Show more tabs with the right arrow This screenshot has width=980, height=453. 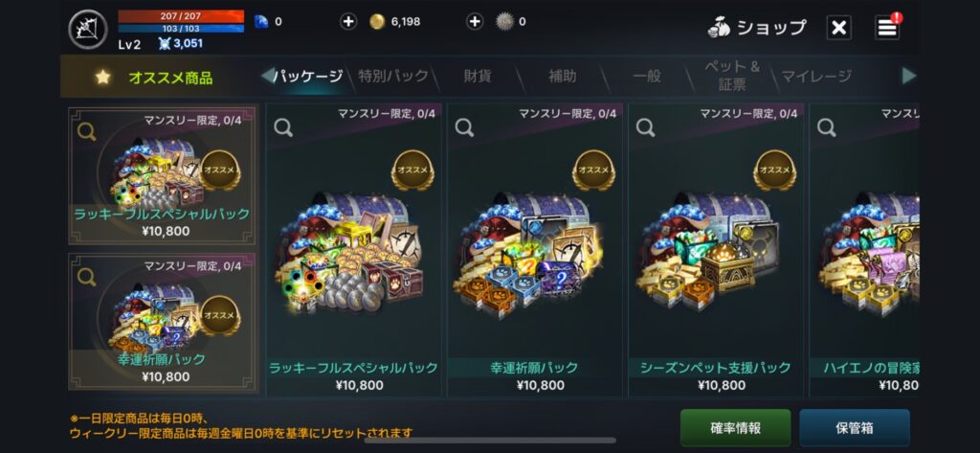click(x=909, y=76)
